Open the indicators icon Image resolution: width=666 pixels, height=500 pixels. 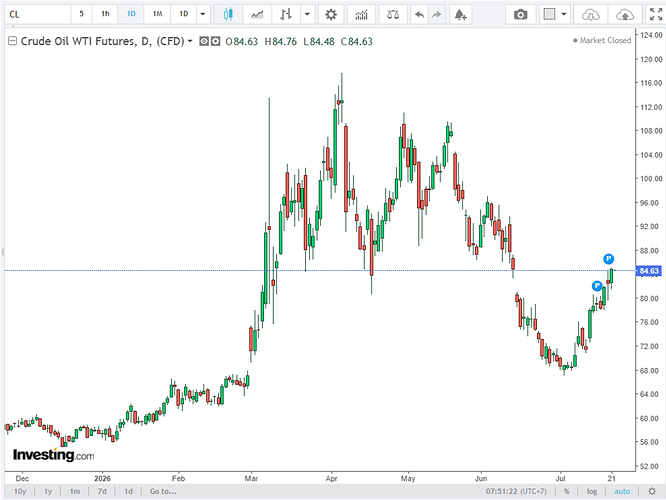pos(361,14)
